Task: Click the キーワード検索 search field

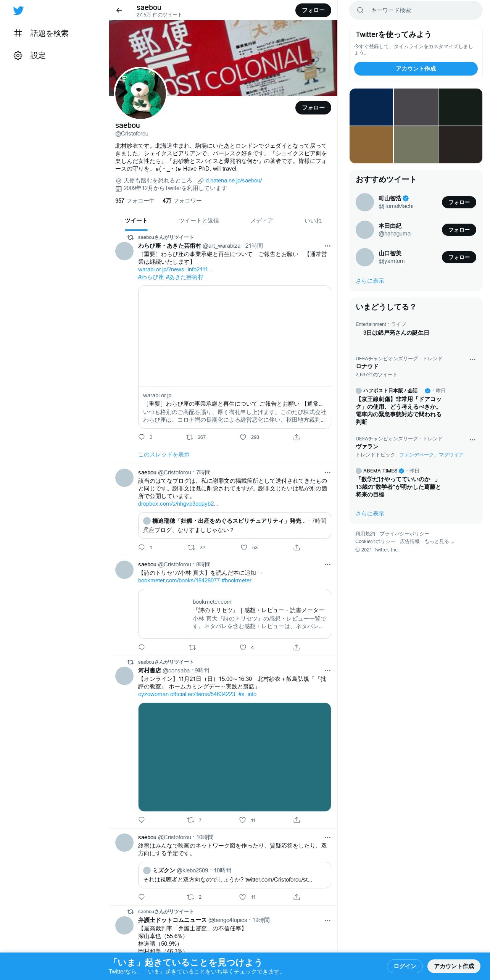Action: (x=416, y=10)
